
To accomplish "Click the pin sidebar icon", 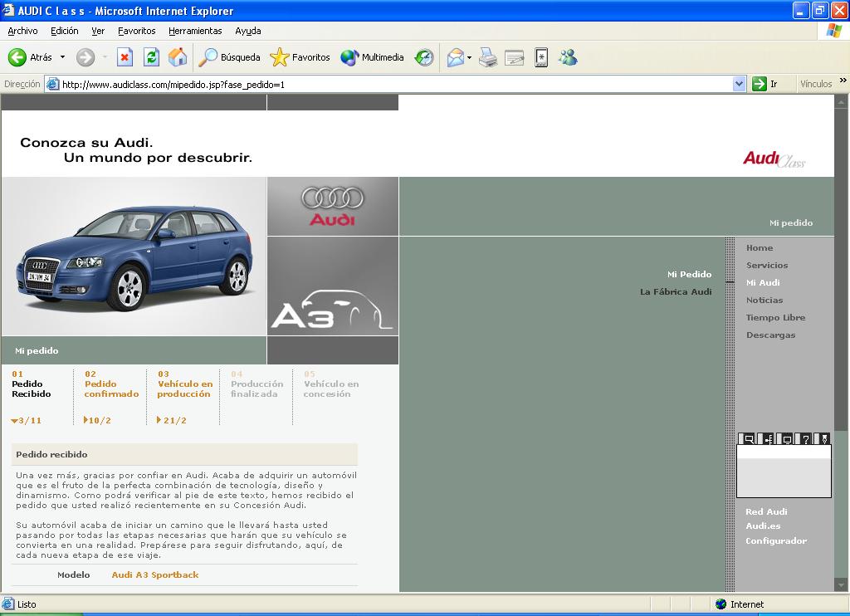I will [823, 438].
